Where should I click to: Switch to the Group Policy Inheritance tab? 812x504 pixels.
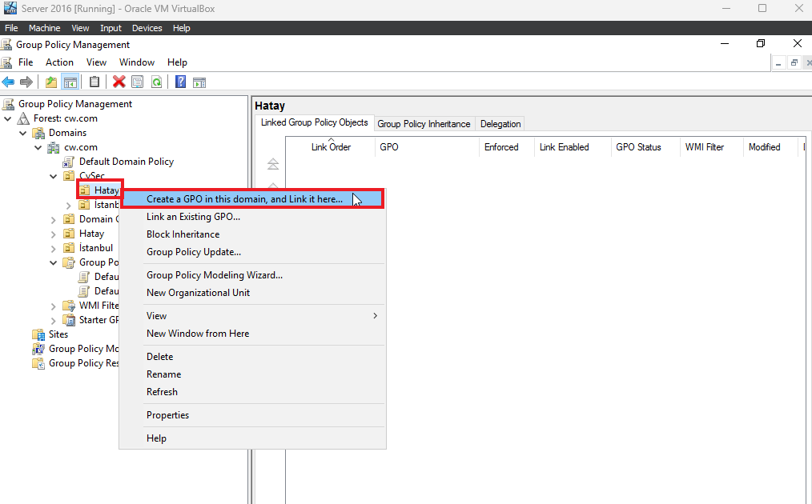(x=424, y=124)
